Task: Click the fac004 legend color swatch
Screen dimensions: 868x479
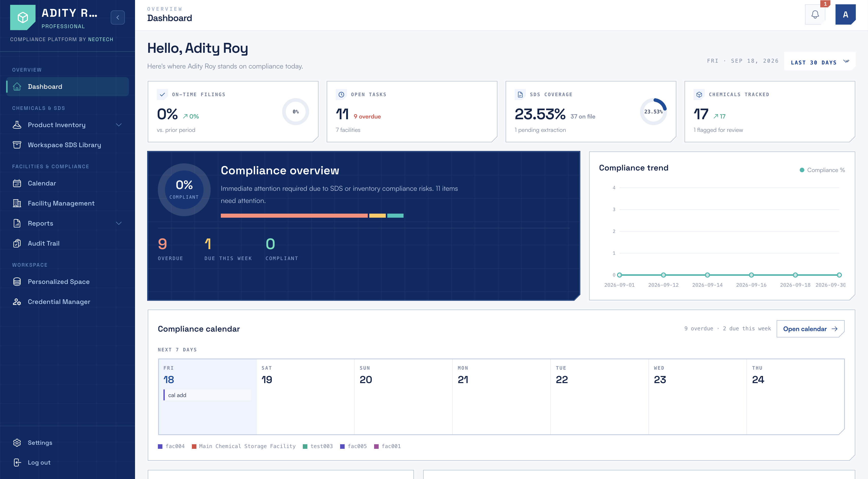Action: coord(160,446)
